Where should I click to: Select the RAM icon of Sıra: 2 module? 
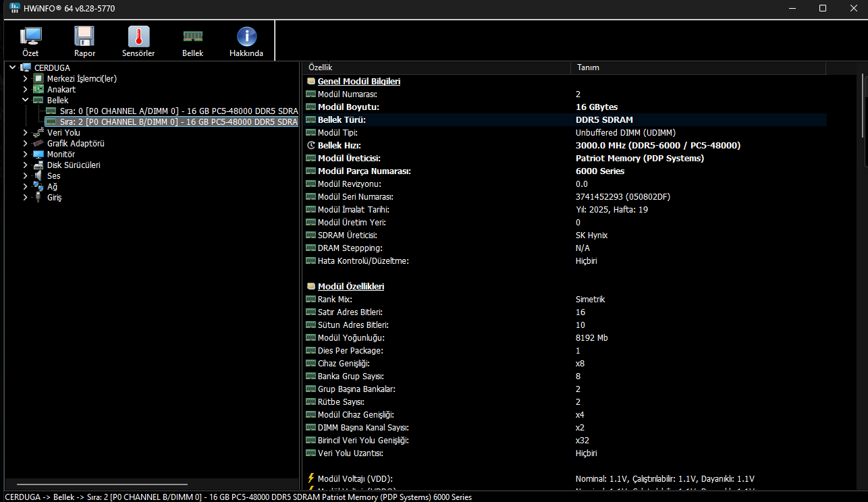[x=51, y=121]
